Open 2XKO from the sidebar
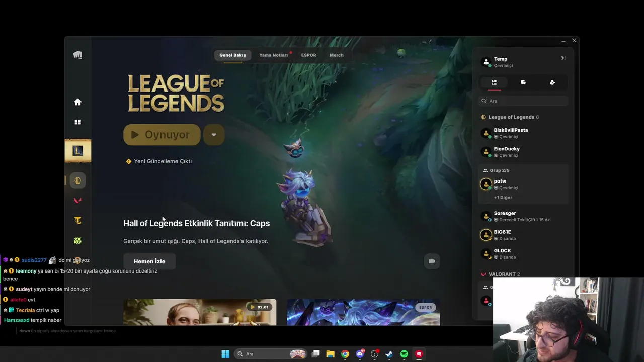This screenshot has width=644, height=362. click(x=77, y=241)
